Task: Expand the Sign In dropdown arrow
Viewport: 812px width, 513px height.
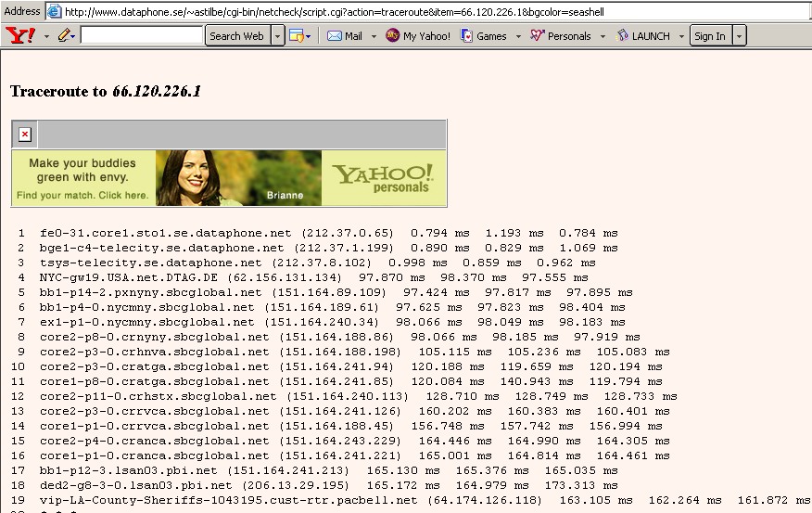Action: coord(740,36)
